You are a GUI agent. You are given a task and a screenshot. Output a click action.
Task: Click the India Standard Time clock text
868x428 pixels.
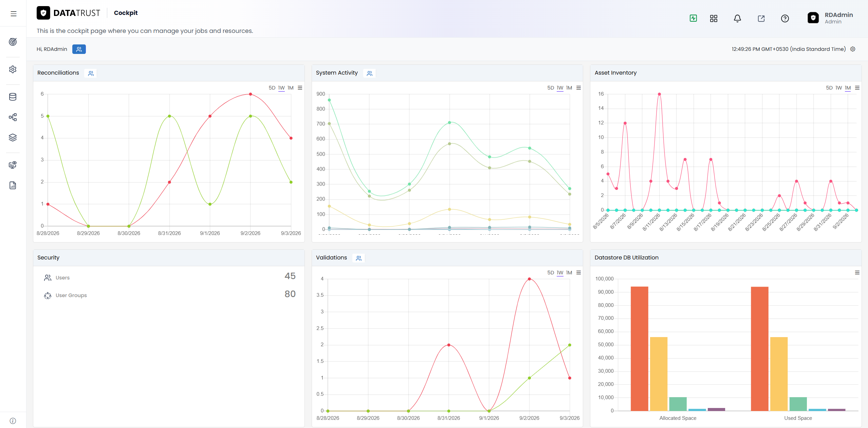(789, 49)
